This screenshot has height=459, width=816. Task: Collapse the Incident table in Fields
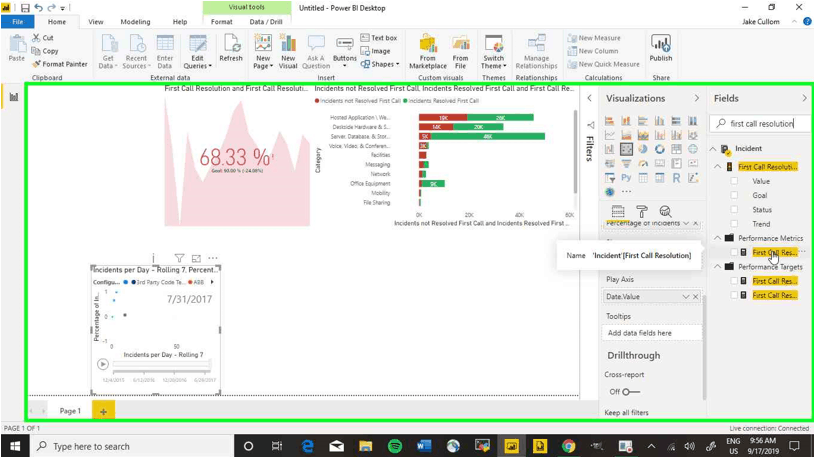tap(713, 149)
